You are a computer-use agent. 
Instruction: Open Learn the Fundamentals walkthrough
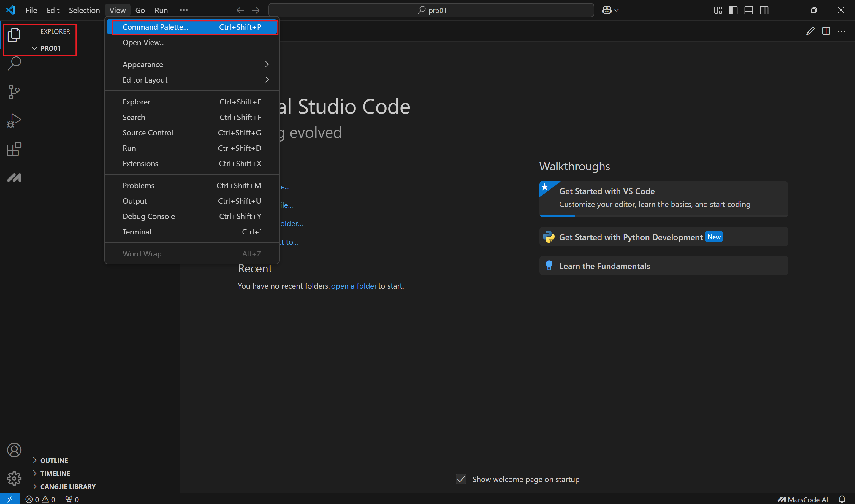664,266
